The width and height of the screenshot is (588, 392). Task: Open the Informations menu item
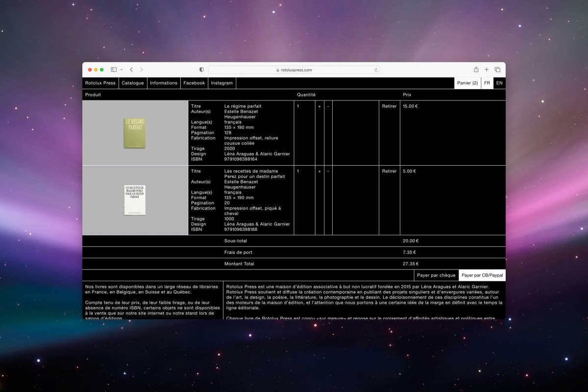click(x=164, y=83)
